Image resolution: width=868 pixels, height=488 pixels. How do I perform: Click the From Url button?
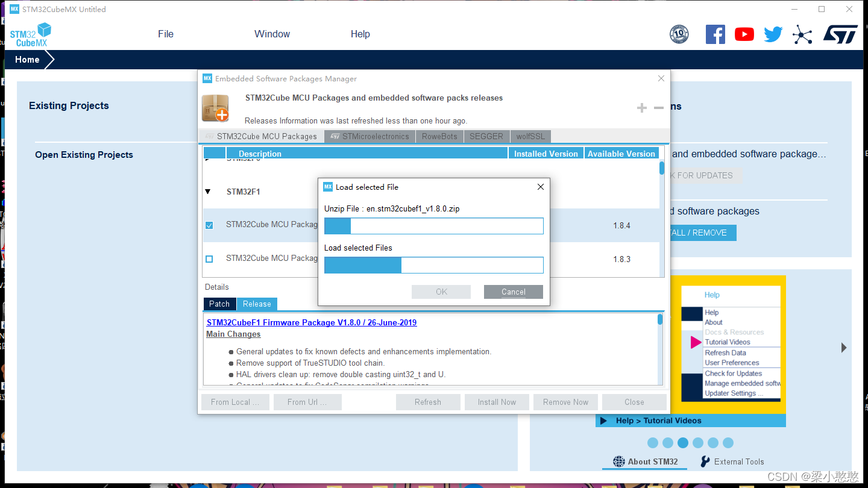coord(307,402)
